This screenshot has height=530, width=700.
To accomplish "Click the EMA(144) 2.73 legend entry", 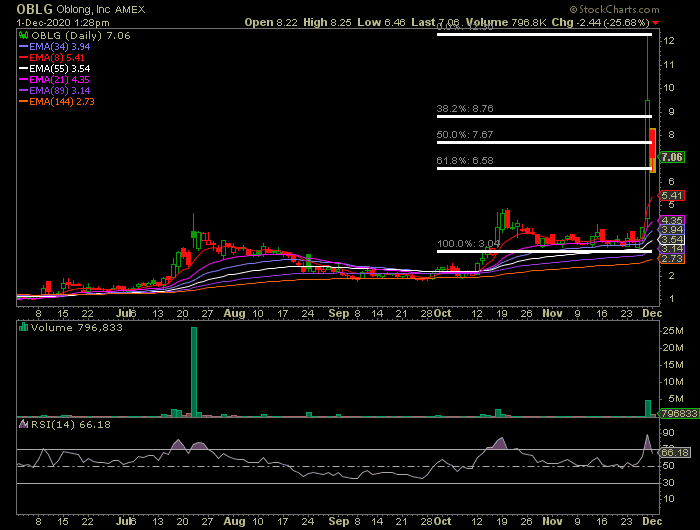I will pyautogui.click(x=57, y=102).
